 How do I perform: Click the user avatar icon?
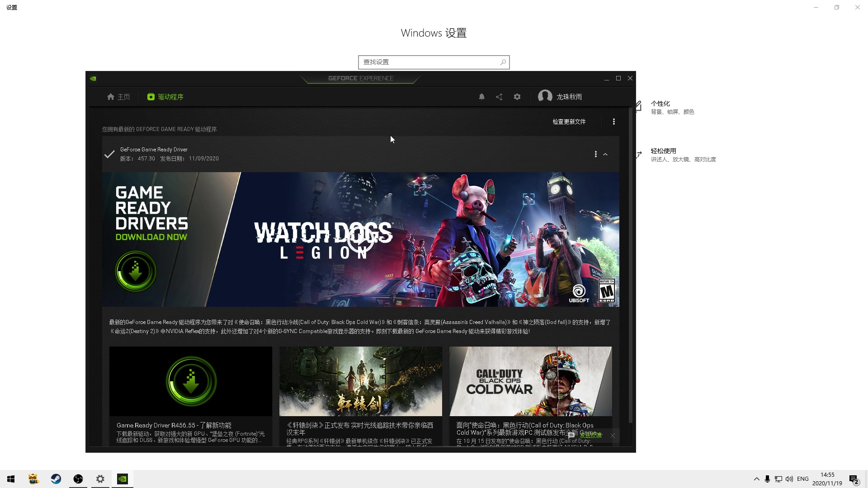[545, 96]
